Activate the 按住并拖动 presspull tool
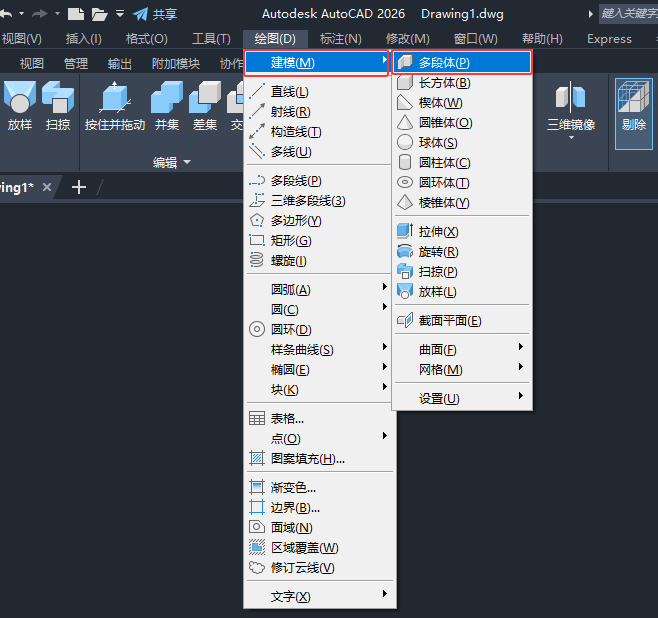Viewport: 658px width, 618px height. 115,106
